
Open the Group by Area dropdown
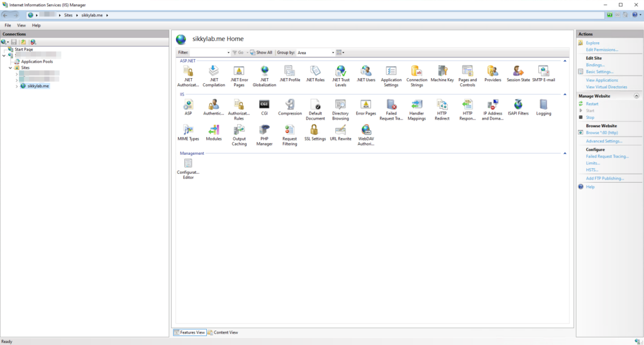(315, 52)
